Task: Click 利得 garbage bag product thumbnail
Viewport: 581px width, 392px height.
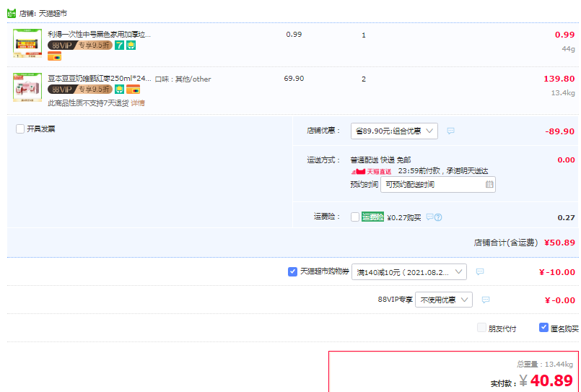Action: click(x=27, y=43)
